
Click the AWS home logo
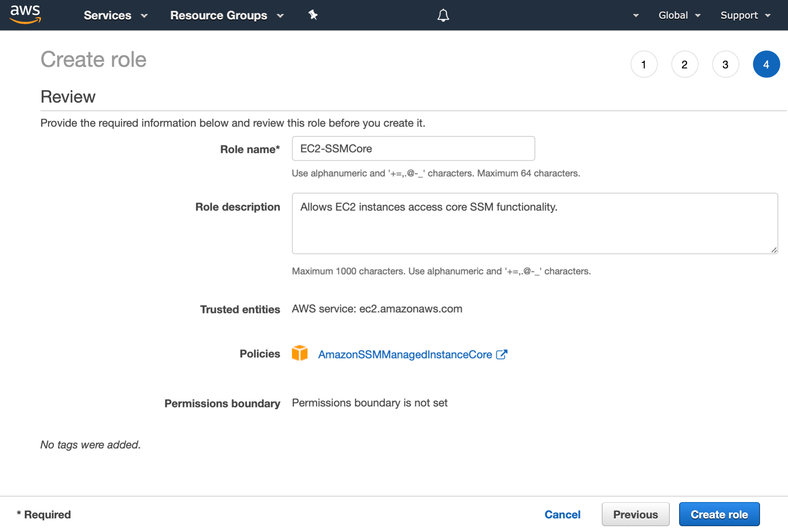point(25,15)
